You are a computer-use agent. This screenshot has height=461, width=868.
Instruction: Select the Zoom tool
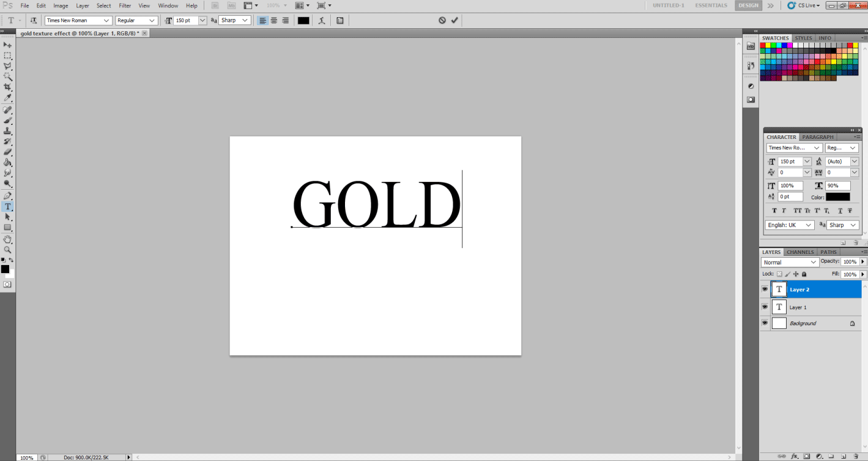point(8,249)
